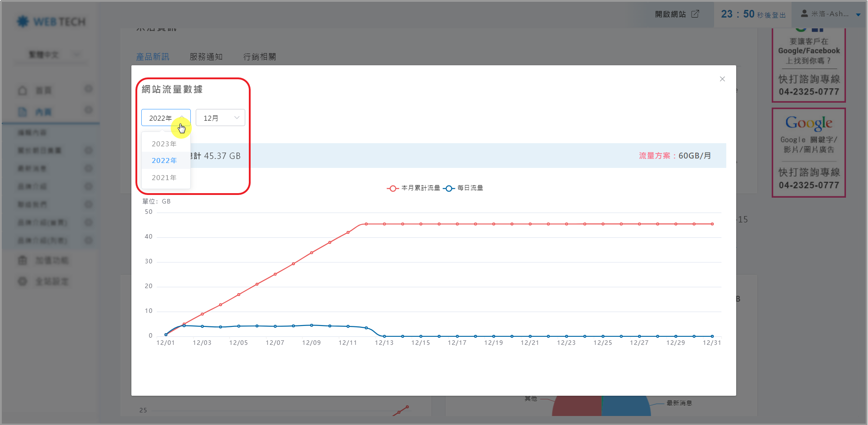
Task: Click the 全站設定 gear icon
Action: click(22, 281)
